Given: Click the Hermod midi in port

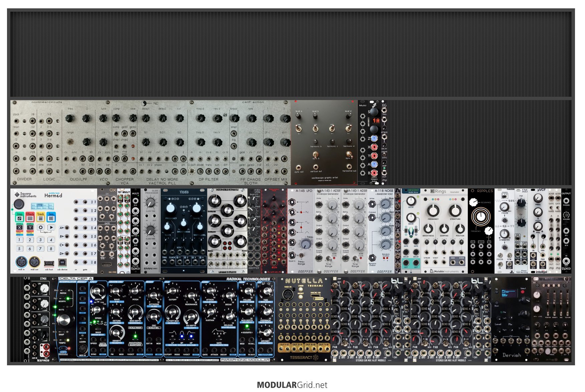Looking at the screenshot, I should [x=21, y=262].
